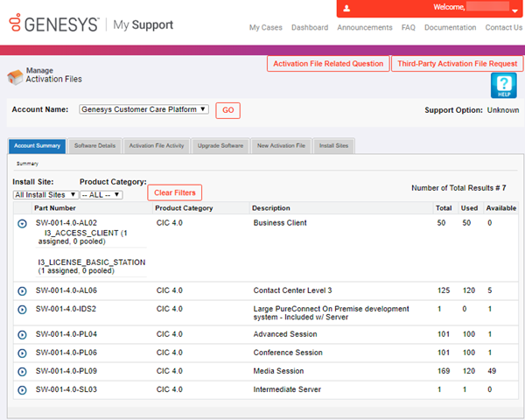
Task: Click the Support Option Unknown value
Action: (x=503, y=110)
